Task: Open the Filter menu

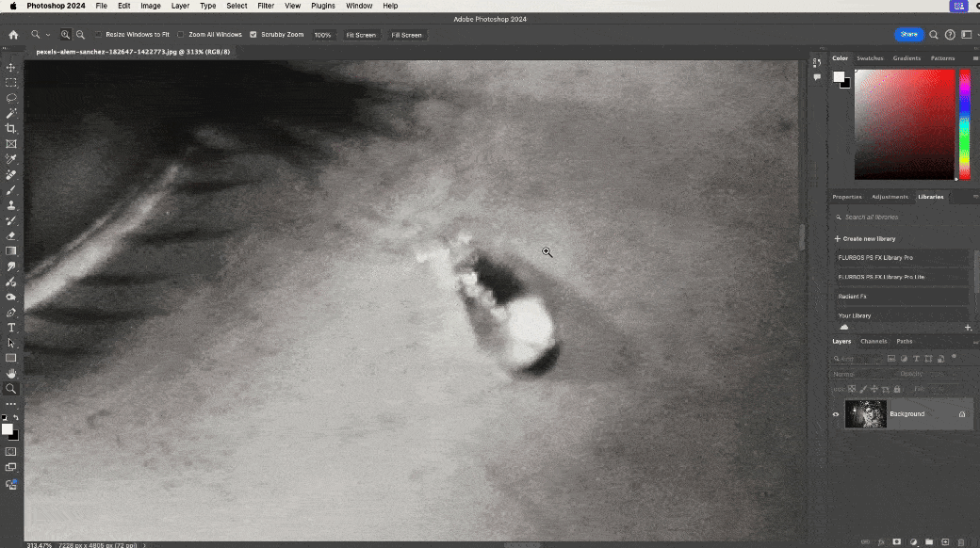Action: (x=266, y=6)
